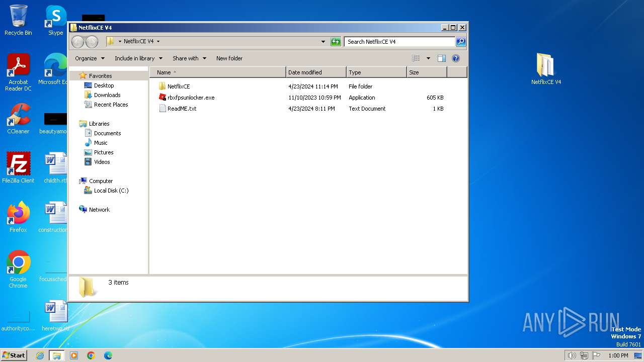The width and height of the screenshot is (644, 362).
Task: Sort files by Name column header
Action: pyautogui.click(x=217, y=72)
